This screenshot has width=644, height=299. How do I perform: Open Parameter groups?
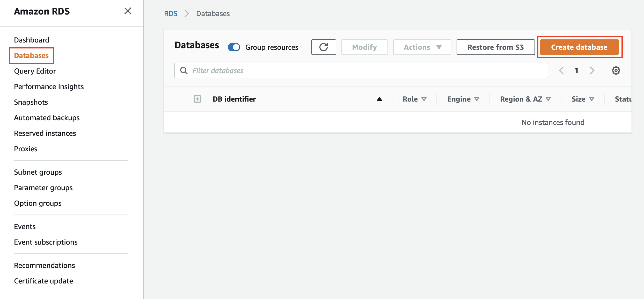tap(43, 188)
